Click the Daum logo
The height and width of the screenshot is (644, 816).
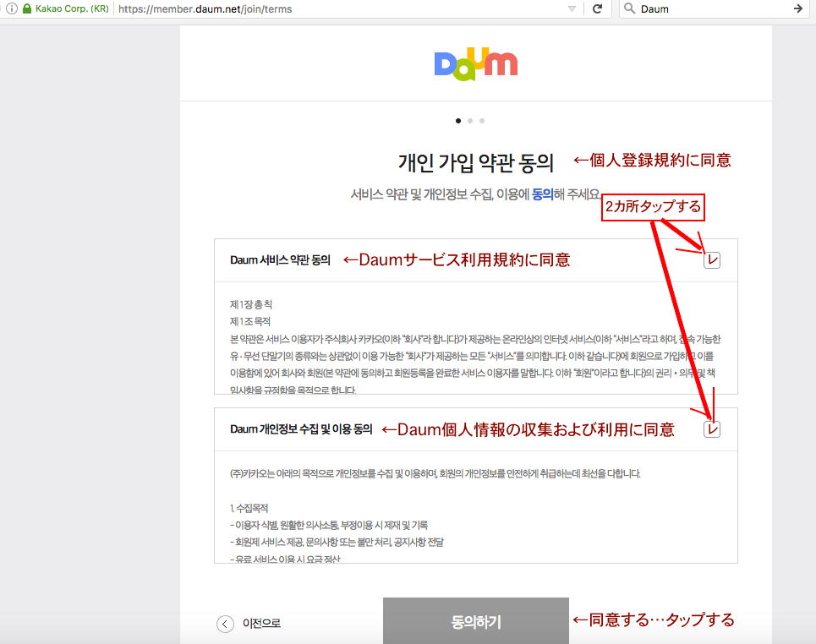476,64
